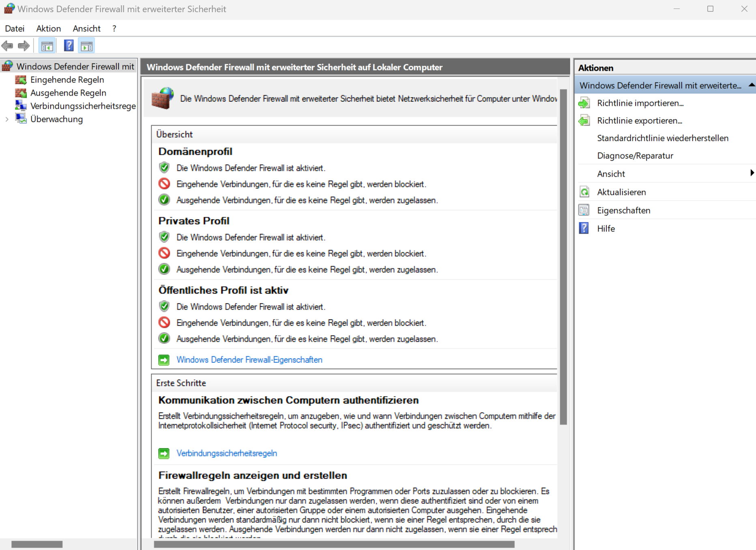756x550 pixels.
Task: Click the Forward arrow toolbar icon
Action: point(24,46)
